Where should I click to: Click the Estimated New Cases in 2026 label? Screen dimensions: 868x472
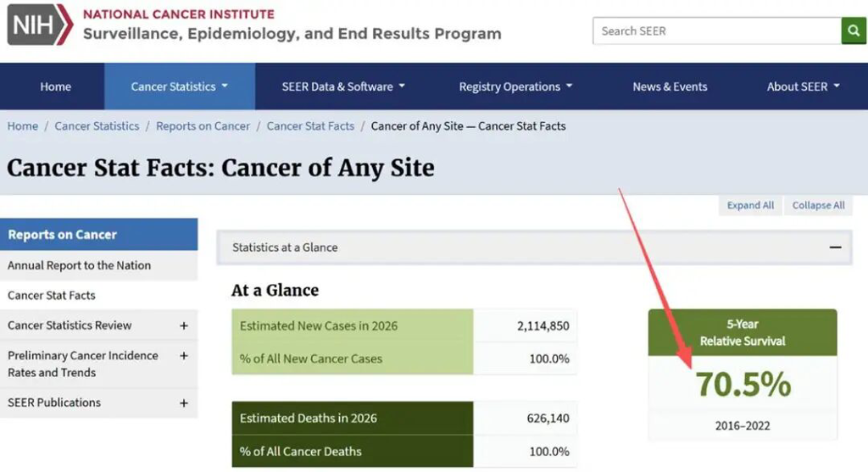pos(319,326)
